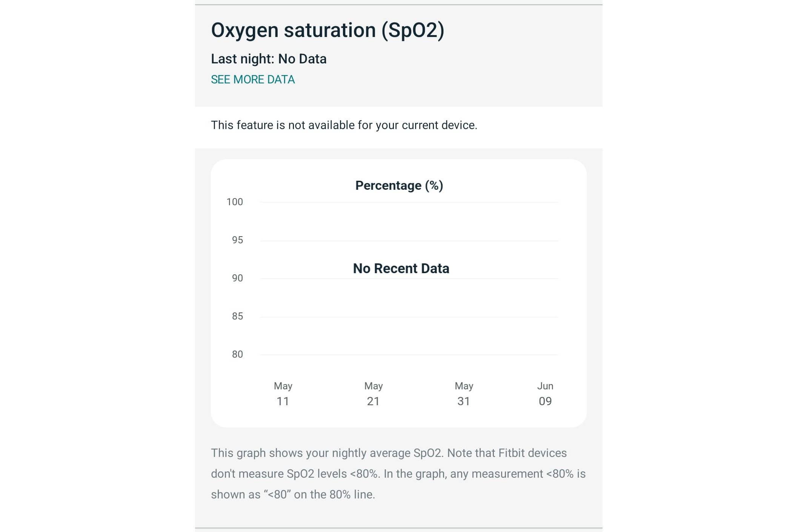The image size is (798, 532).
Task: Select the May 21 date marker
Action: pos(374,394)
